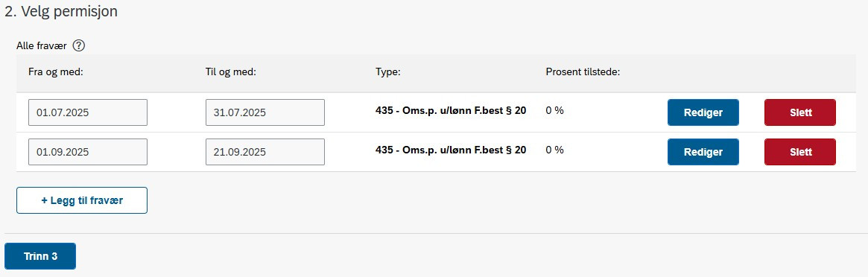Select the 31.07.2025 end date field
868x277 pixels.
(265, 112)
